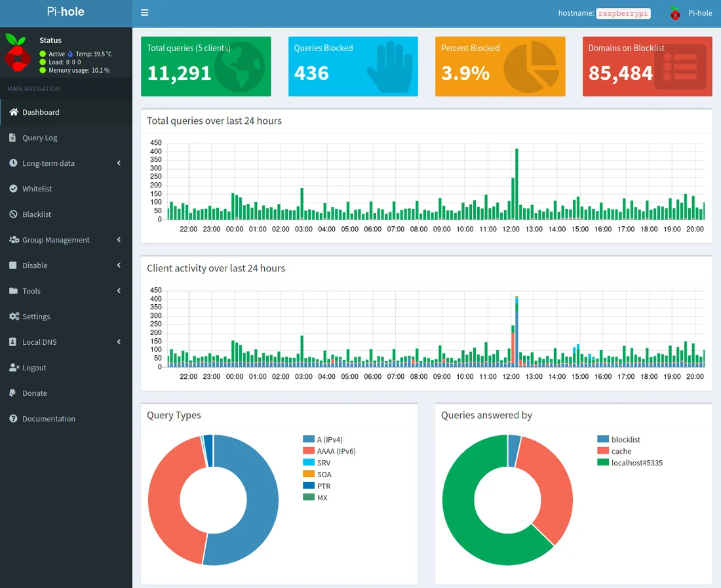This screenshot has width=721, height=588.
Task: Click the list icon on Domains on Blocklist card
Action: 680,67
